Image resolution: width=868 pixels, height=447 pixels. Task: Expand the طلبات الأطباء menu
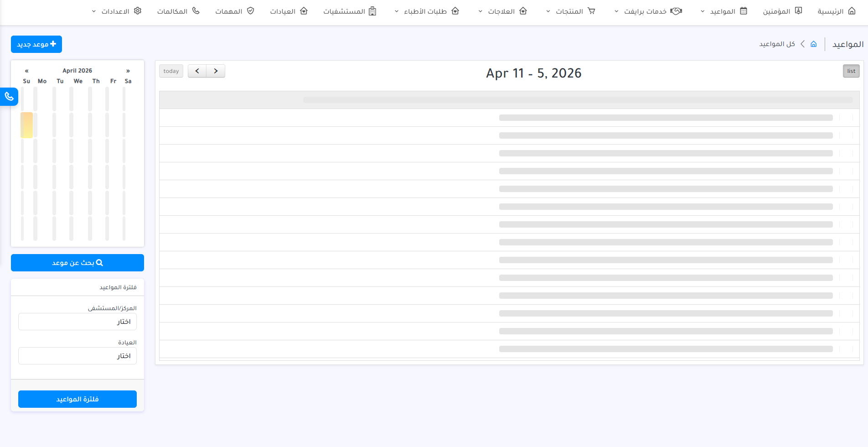426,11
